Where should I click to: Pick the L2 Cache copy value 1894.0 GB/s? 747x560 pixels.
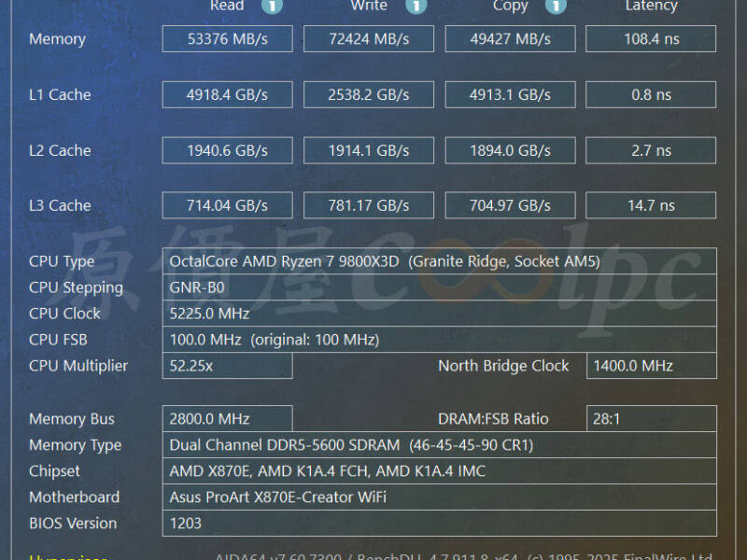[510, 150]
